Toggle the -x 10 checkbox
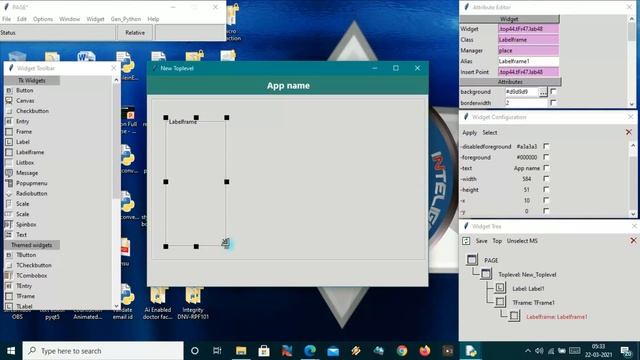640x360 pixels. [546, 200]
